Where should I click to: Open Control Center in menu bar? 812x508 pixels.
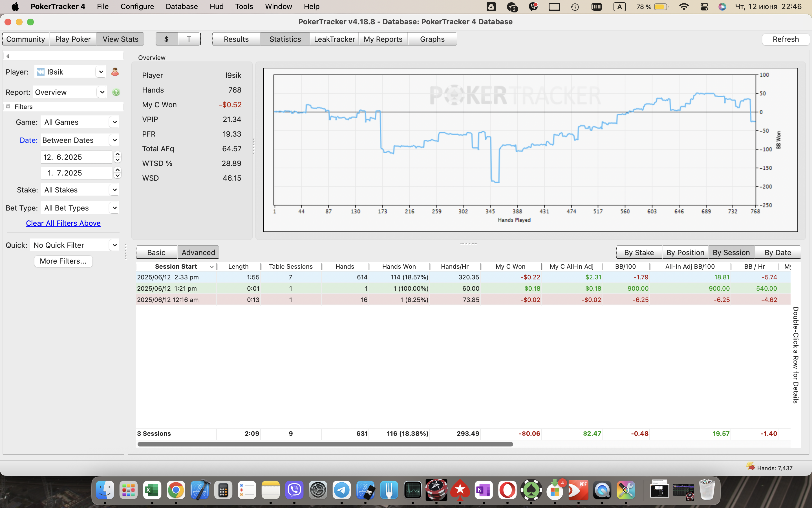tap(704, 6)
